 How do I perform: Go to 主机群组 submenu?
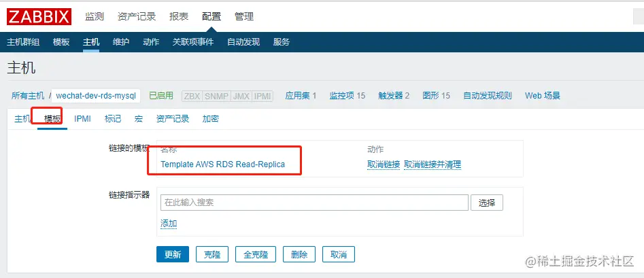pyautogui.click(x=23, y=42)
